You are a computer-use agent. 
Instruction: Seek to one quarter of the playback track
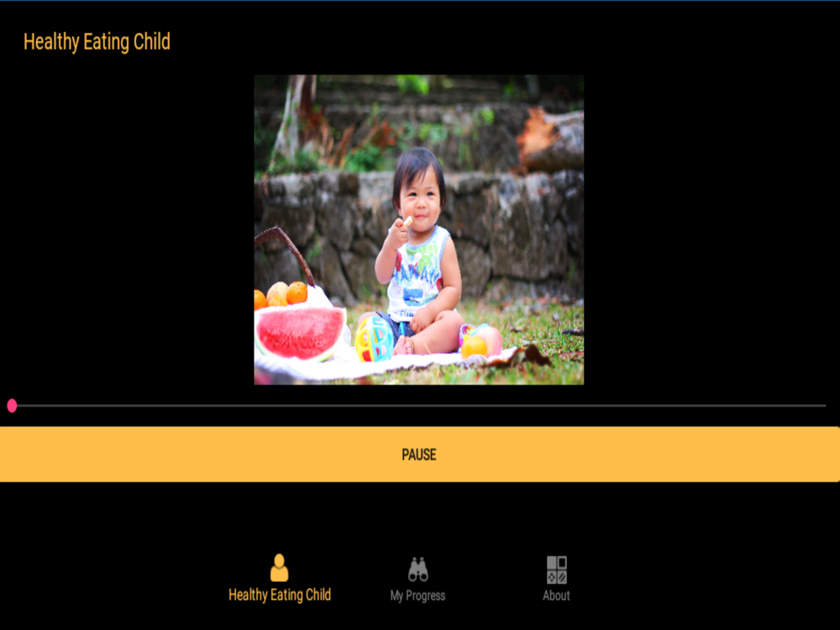215,406
